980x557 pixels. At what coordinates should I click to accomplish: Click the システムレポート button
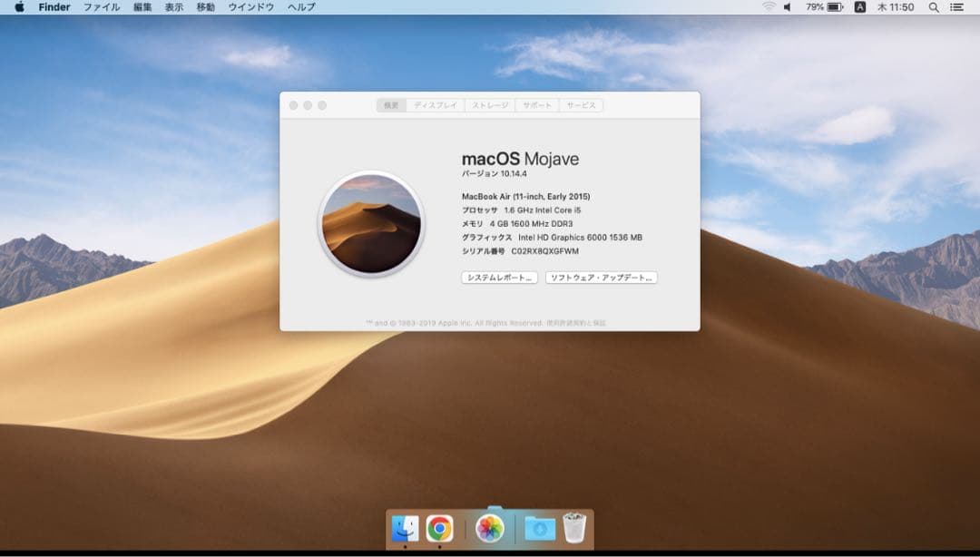pyautogui.click(x=499, y=278)
